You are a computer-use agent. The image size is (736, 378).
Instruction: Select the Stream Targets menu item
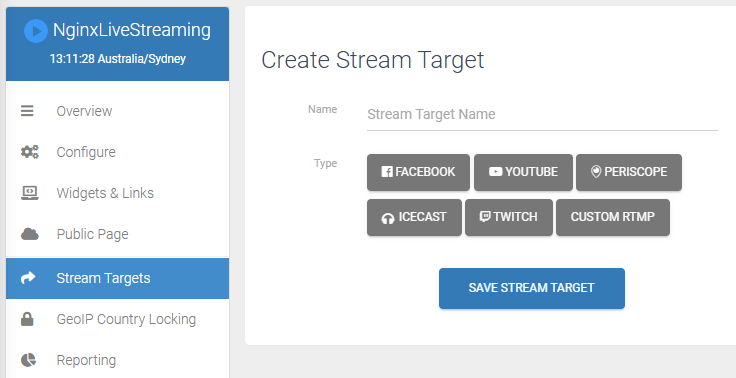117,278
